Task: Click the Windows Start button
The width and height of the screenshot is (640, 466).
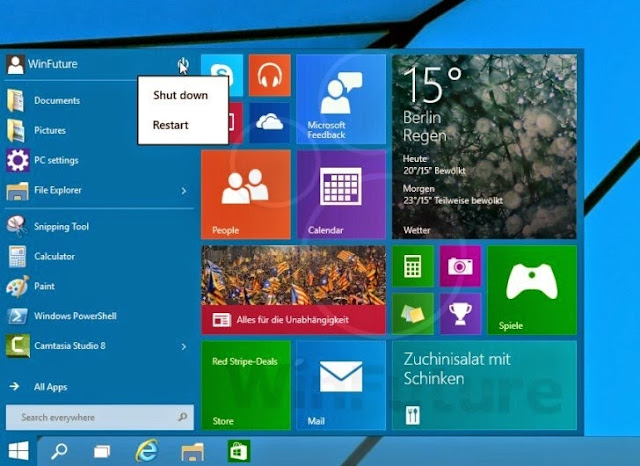Action: 18,451
